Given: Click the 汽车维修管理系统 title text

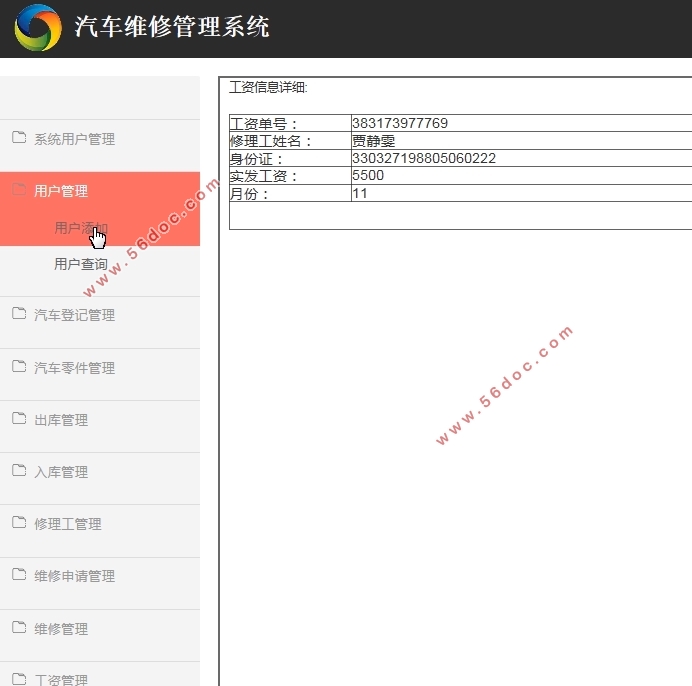Looking at the screenshot, I should coord(172,27).
